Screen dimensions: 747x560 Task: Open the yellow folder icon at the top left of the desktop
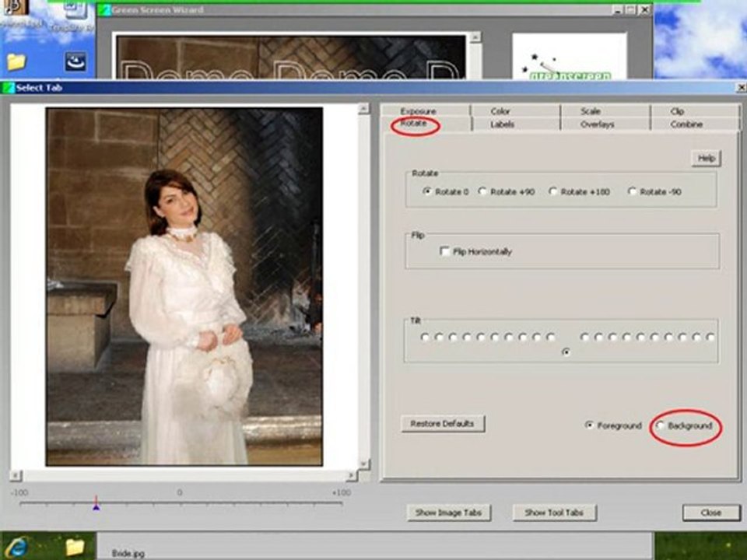coord(16,62)
